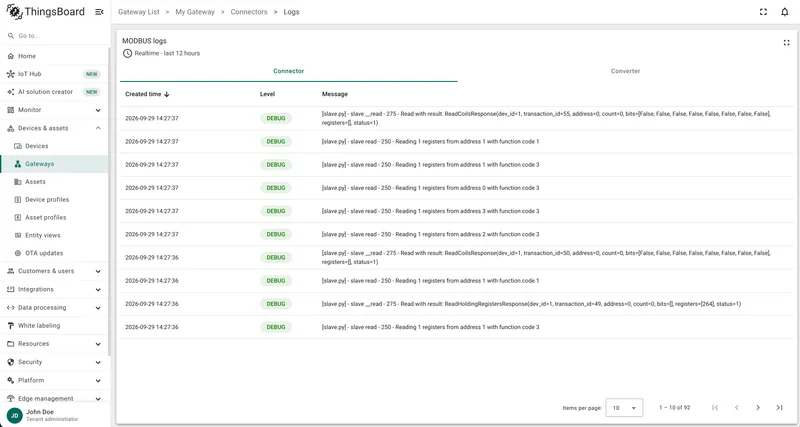Screen dimensions: 800x427
Task: Open Gateways in the sidebar
Action: pyautogui.click(x=54, y=164)
